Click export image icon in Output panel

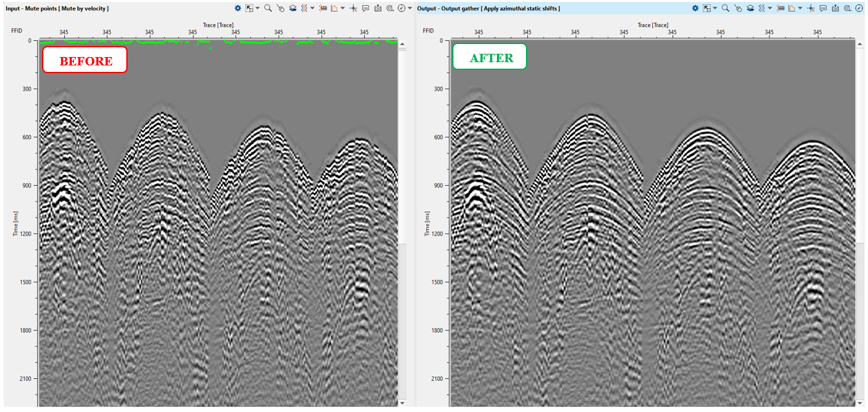click(835, 8)
